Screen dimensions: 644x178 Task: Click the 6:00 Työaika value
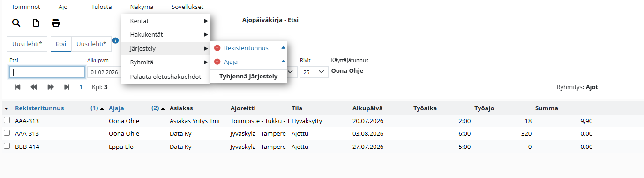click(x=464, y=134)
